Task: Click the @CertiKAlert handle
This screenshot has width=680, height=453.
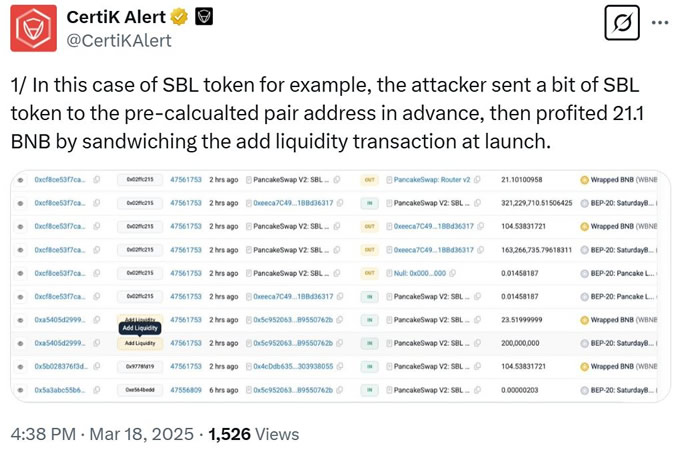Action: [x=119, y=41]
